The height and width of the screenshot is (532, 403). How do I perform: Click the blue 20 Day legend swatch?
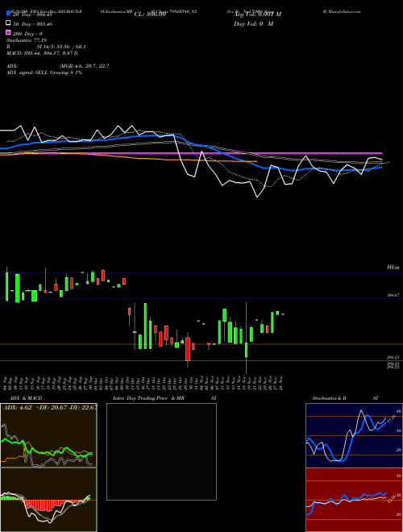(8, 13)
